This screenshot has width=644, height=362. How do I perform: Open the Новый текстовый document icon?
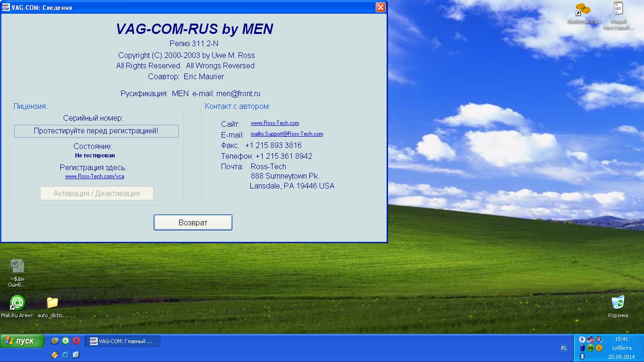pos(618,16)
